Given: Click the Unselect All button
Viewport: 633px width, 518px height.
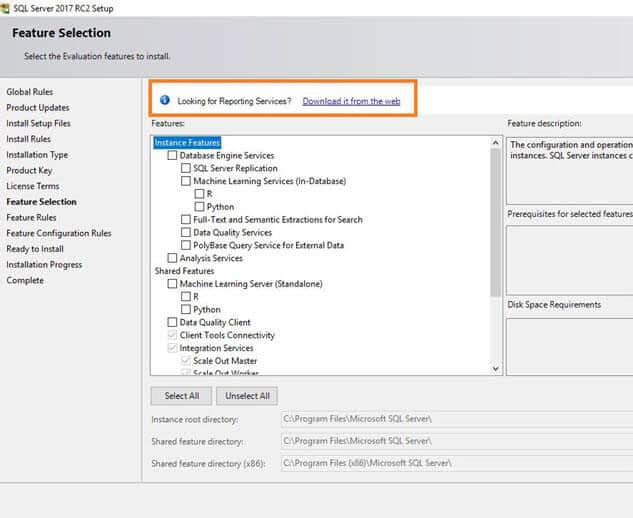Looking at the screenshot, I should click(247, 396).
